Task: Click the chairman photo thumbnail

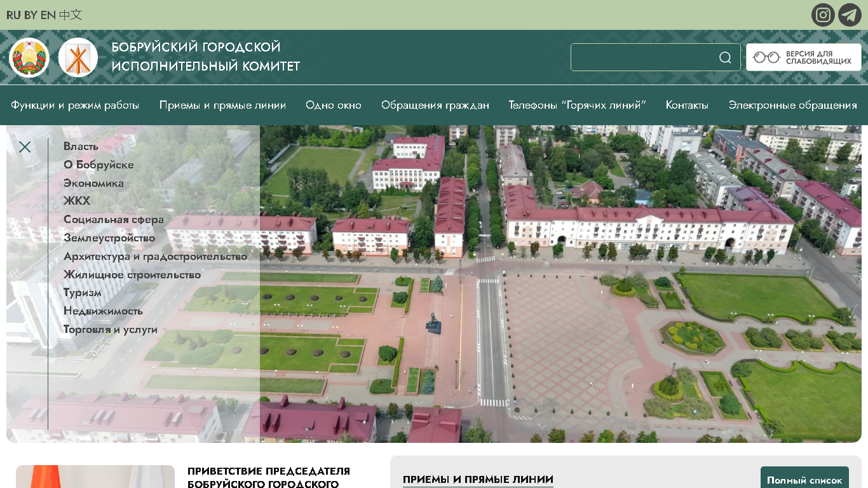Action: [x=95, y=477]
